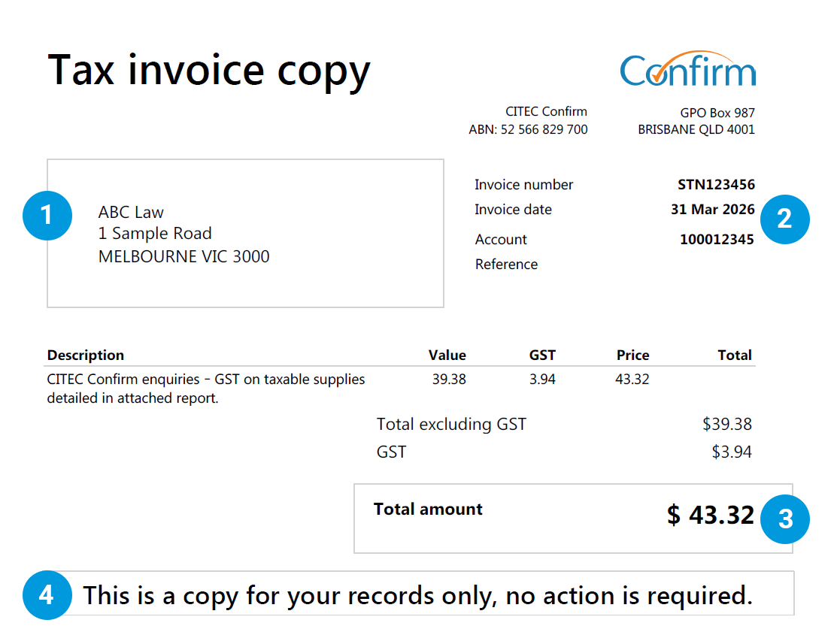Select the 'Tax invoice copy' heading
This screenshot has height=638, width=840.
(209, 71)
